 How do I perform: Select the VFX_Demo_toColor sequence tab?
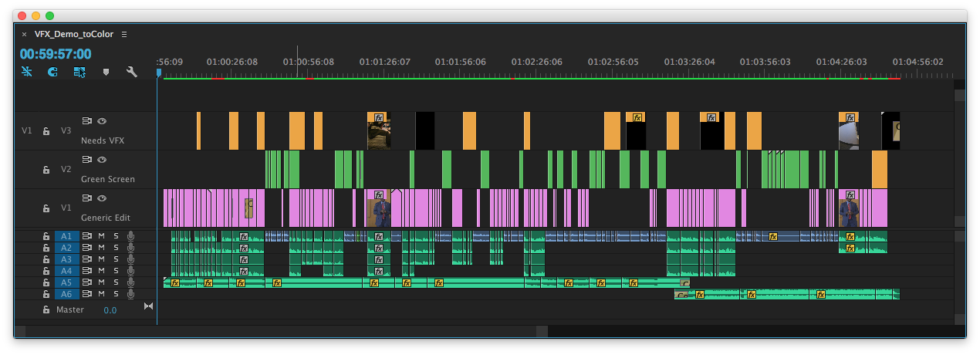pos(75,34)
